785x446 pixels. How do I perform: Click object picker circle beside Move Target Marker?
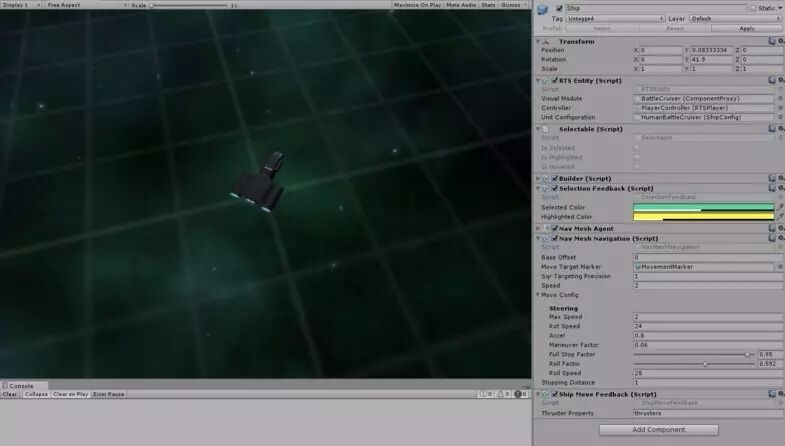point(780,267)
